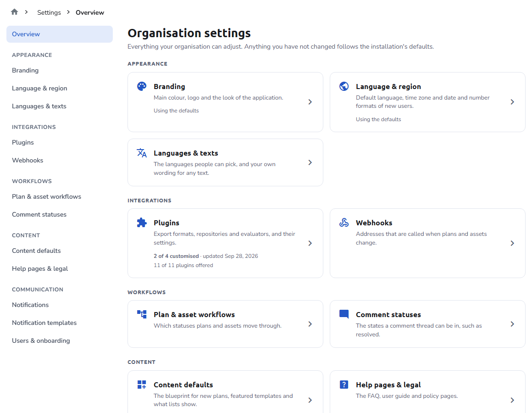Click 'The FAQ, user guide' description
Viewport: 532px width, 413px height.
point(407,396)
